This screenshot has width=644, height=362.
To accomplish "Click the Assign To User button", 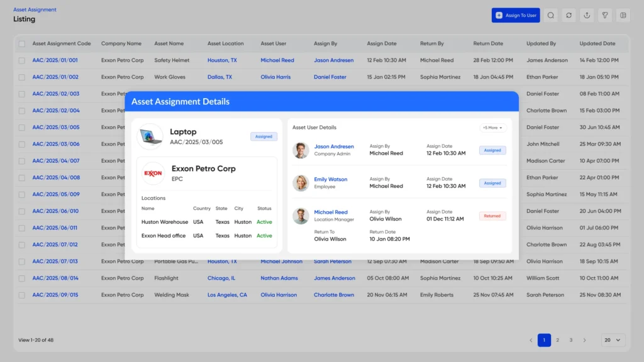I will click(x=516, y=16).
